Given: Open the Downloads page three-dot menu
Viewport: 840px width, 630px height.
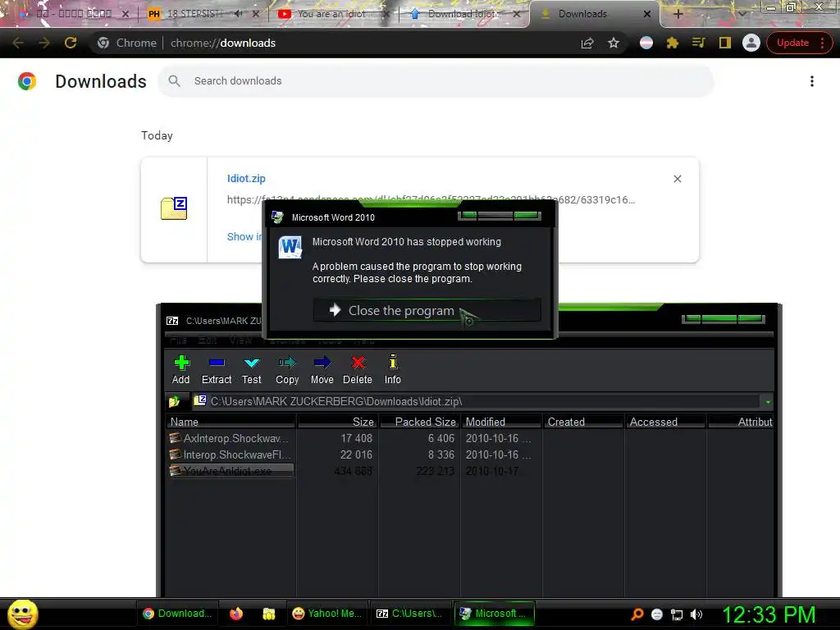Looking at the screenshot, I should [811, 81].
